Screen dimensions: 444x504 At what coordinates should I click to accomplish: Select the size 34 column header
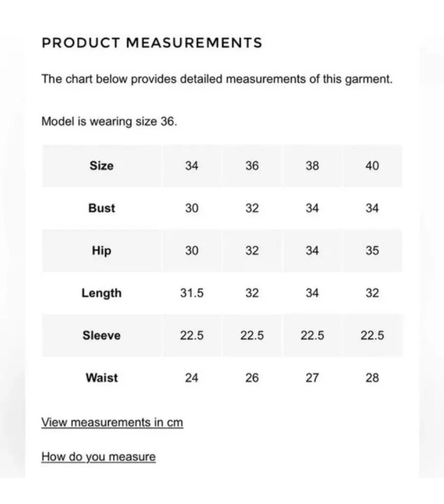click(x=192, y=166)
